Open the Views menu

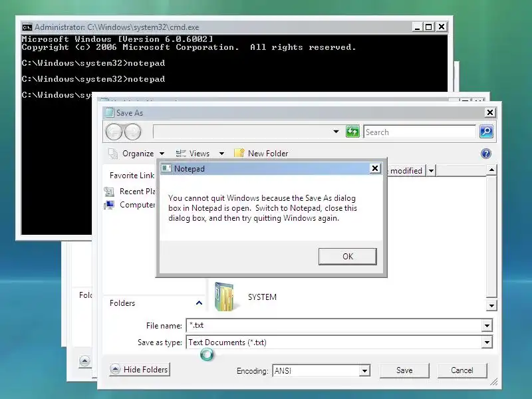[x=193, y=154]
